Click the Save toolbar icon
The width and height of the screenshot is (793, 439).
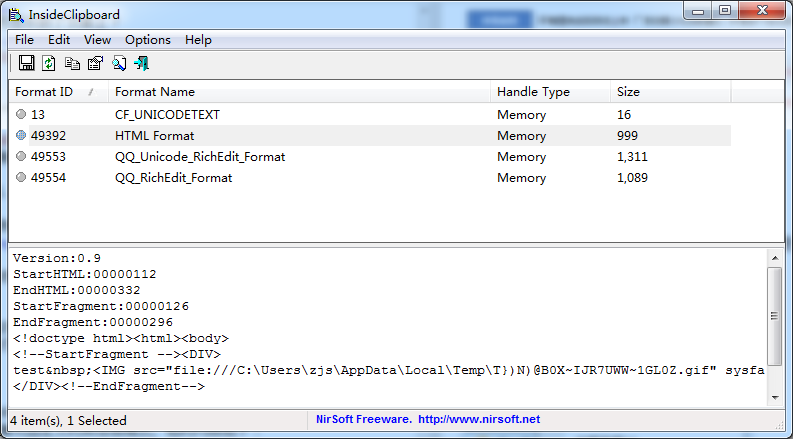(27, 63)
